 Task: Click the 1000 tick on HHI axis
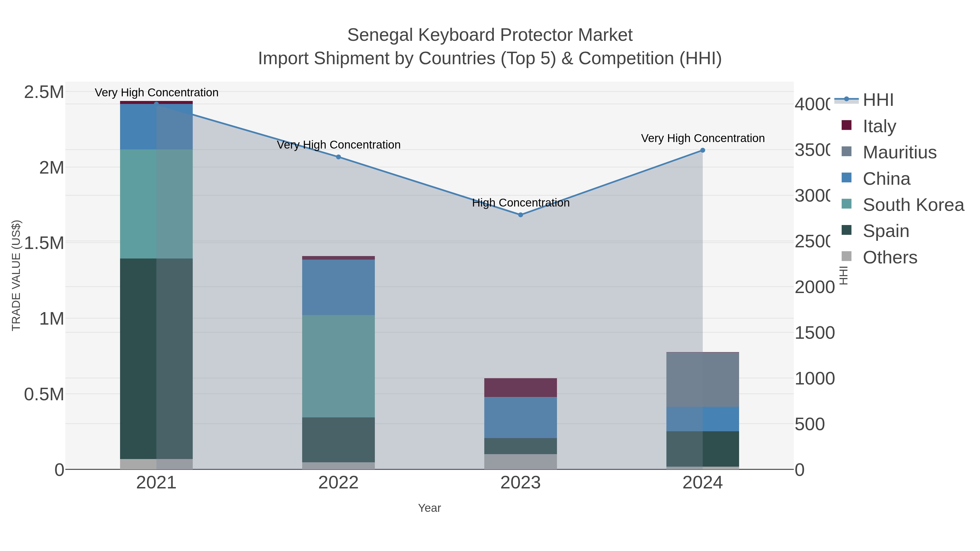[814, 378]
